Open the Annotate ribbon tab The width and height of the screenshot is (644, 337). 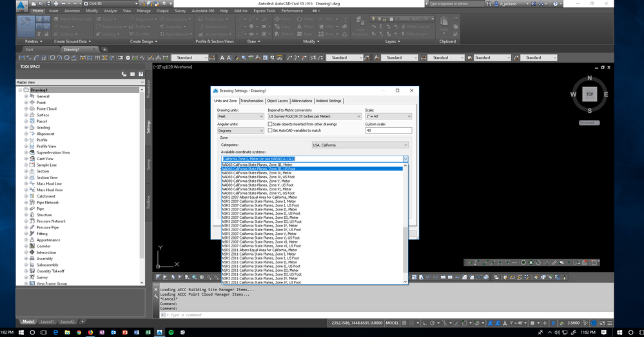[72, 11]
